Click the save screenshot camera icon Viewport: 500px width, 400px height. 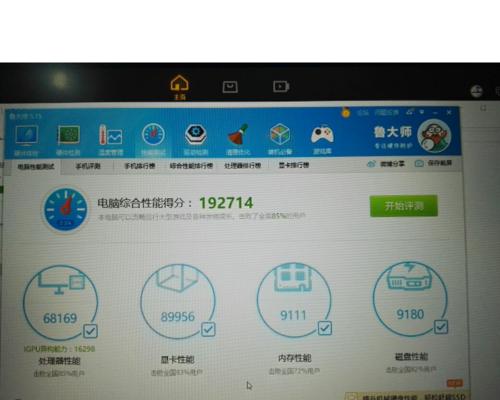coord(419,163)
